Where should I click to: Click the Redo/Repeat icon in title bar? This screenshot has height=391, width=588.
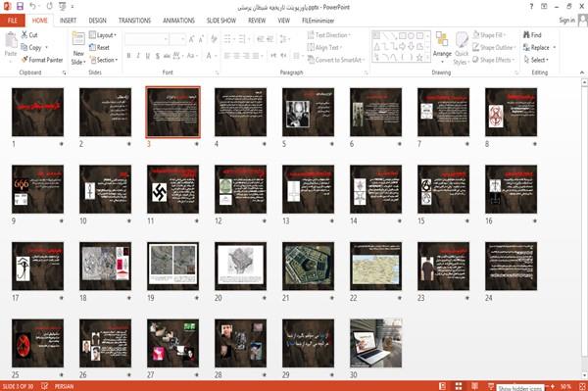tap(50, 7)
